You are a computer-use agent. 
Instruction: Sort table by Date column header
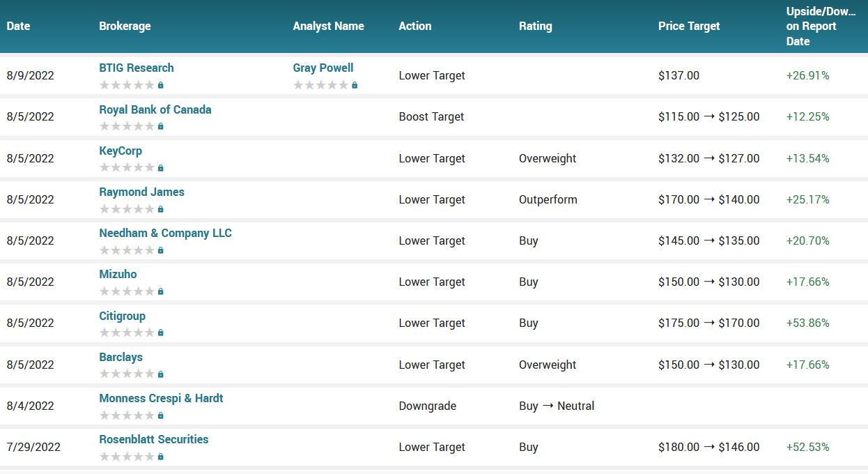[18, 26]
